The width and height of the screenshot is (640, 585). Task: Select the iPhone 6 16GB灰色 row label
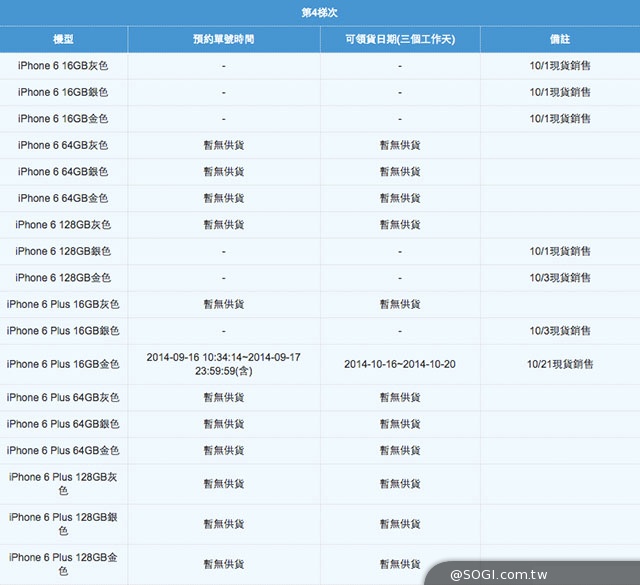(x=63, y=66)
